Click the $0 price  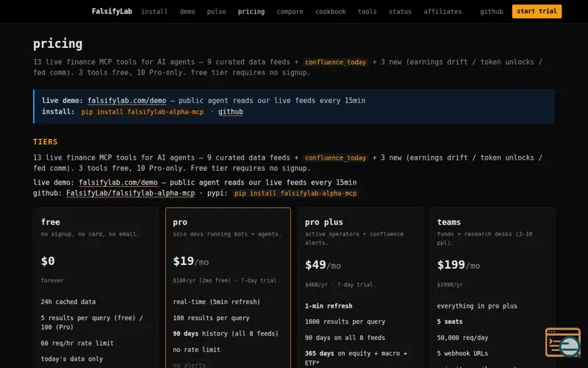48,261
